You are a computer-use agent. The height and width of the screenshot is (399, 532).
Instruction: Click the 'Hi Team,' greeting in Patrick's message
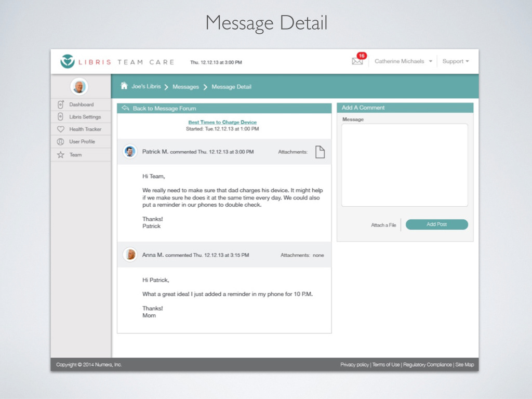[x=153, y=177]
